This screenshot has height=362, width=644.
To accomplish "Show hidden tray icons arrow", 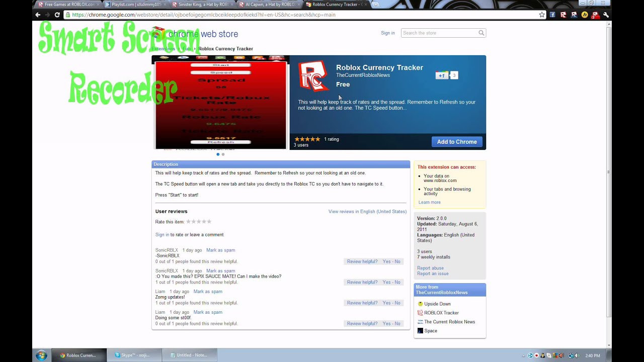I will point(524,355).
